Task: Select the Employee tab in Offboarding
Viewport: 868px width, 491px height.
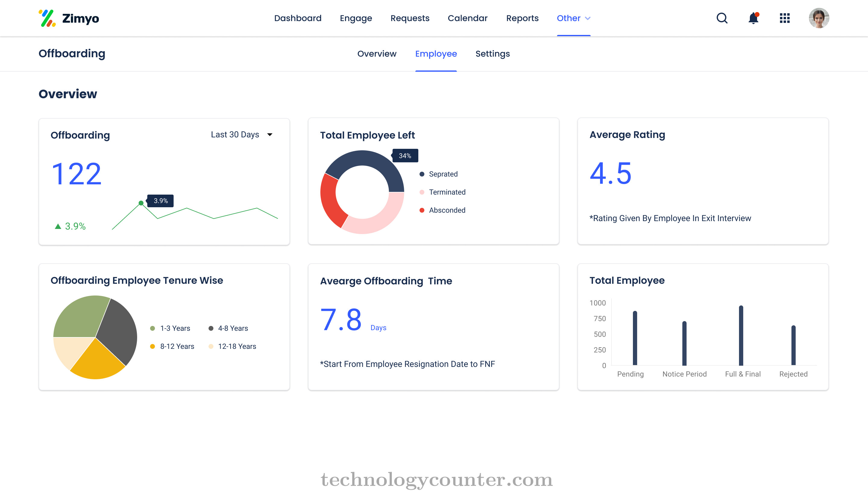Action: pos(436,54)
